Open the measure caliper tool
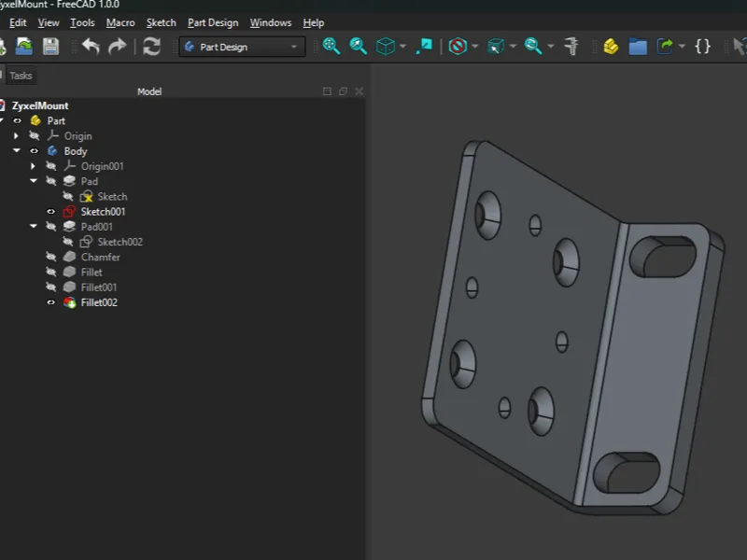This screenshot has height=560, width=747. (571, 46)
